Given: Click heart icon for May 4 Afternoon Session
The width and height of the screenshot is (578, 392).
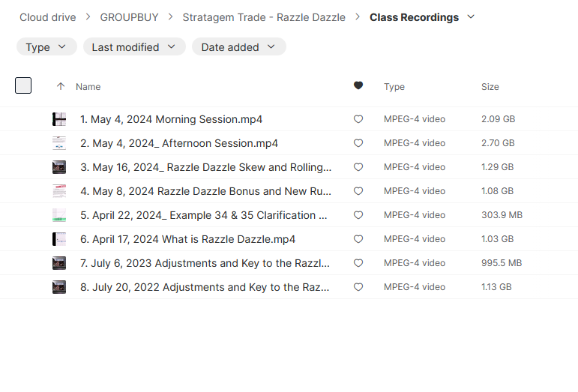Looking at the screenshot, I should pos(358,143).
